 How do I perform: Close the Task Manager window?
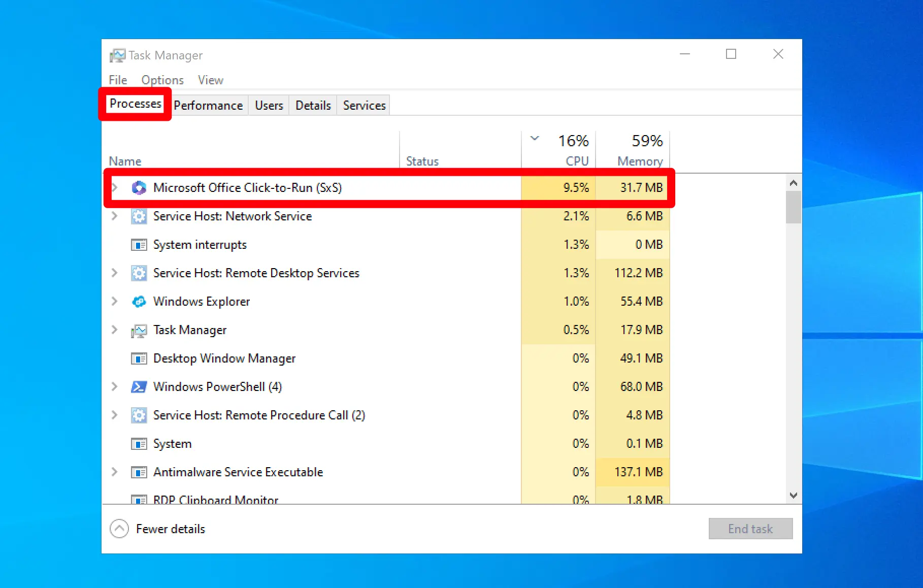[x=778, y=54]
